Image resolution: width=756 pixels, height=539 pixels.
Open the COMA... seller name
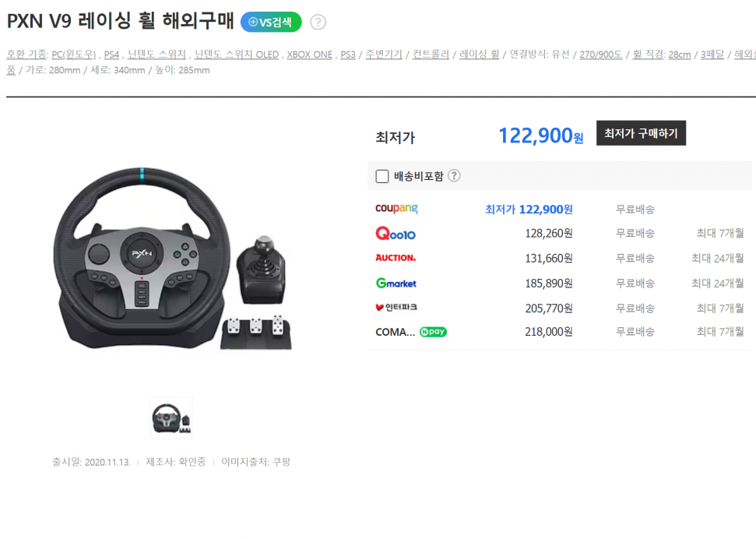(x=395, y=332)
